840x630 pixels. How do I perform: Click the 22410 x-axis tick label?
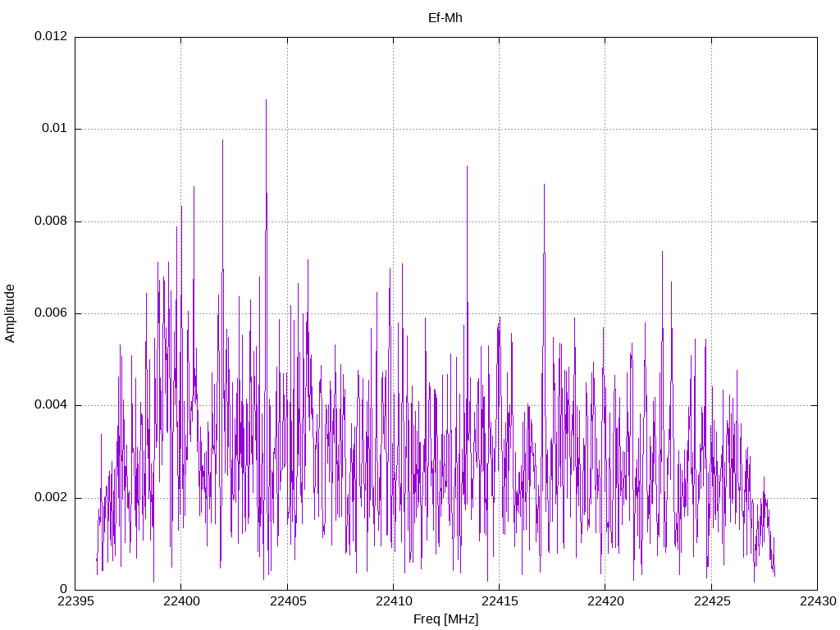(393, 601)
